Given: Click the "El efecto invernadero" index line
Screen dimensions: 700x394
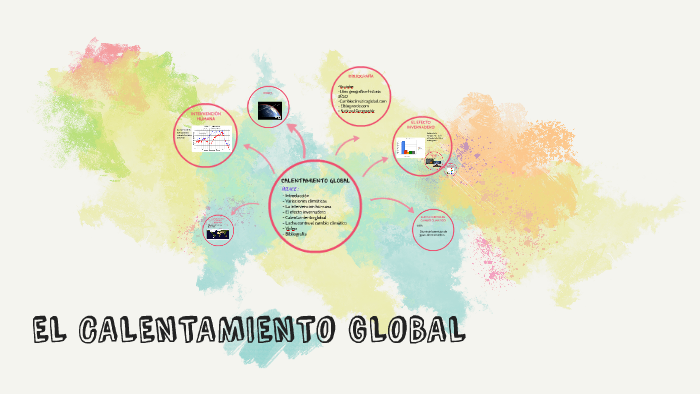Looking at the screenshot, I should pos(305,212).
